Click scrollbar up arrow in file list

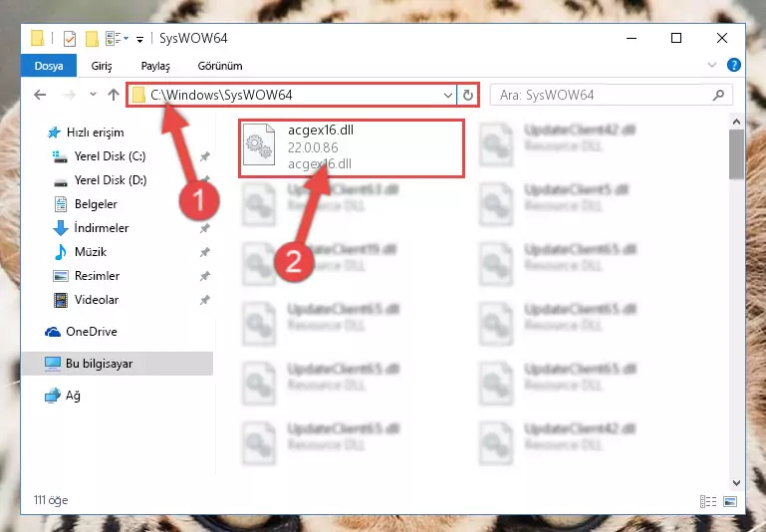[x=737, y=122]
